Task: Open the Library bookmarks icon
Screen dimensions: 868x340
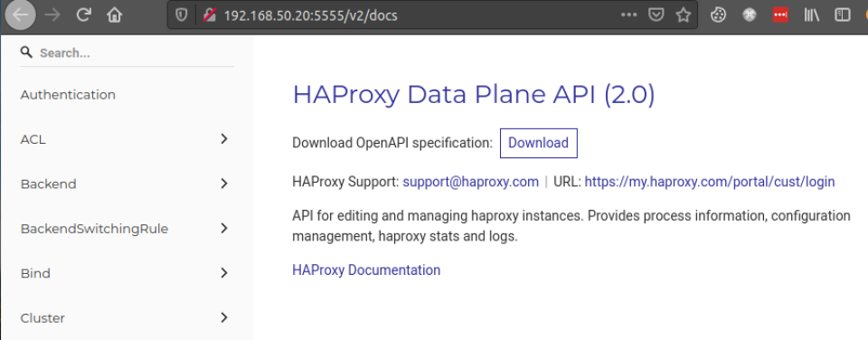Action: [x=812, y=15]
